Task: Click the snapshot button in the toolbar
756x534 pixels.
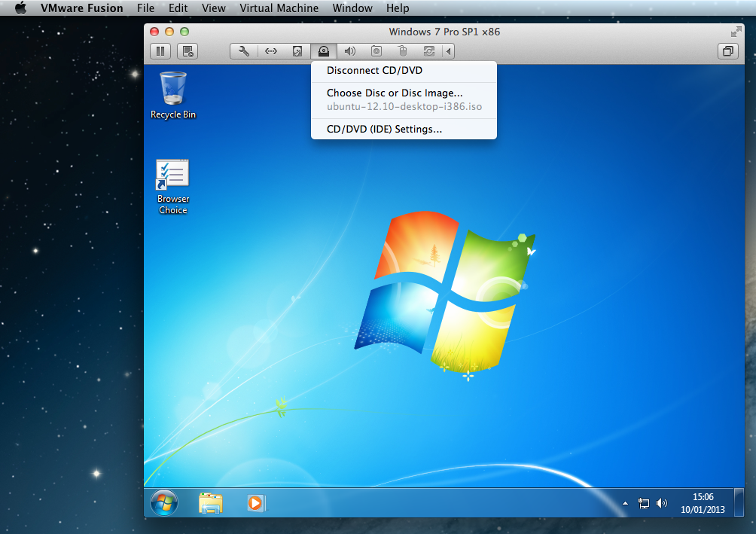Action: coord(187,51)
